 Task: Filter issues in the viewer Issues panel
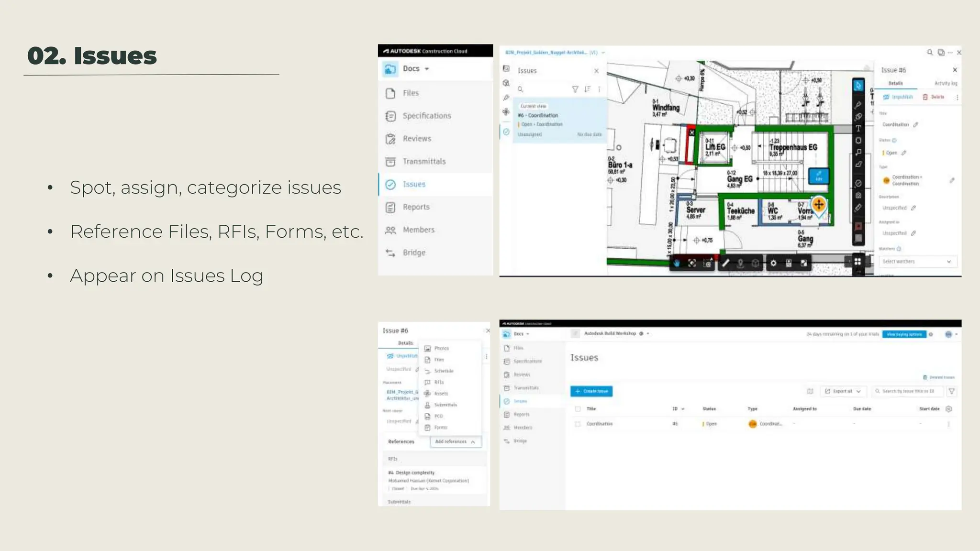click(575, 89)
